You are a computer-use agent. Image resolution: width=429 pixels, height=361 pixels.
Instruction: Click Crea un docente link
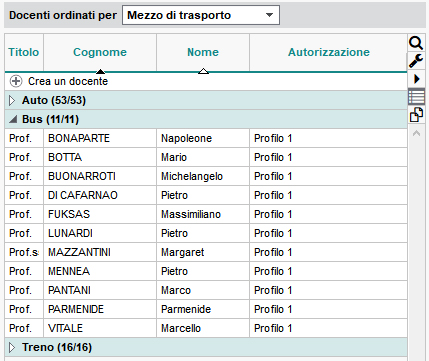coord(68,81)
